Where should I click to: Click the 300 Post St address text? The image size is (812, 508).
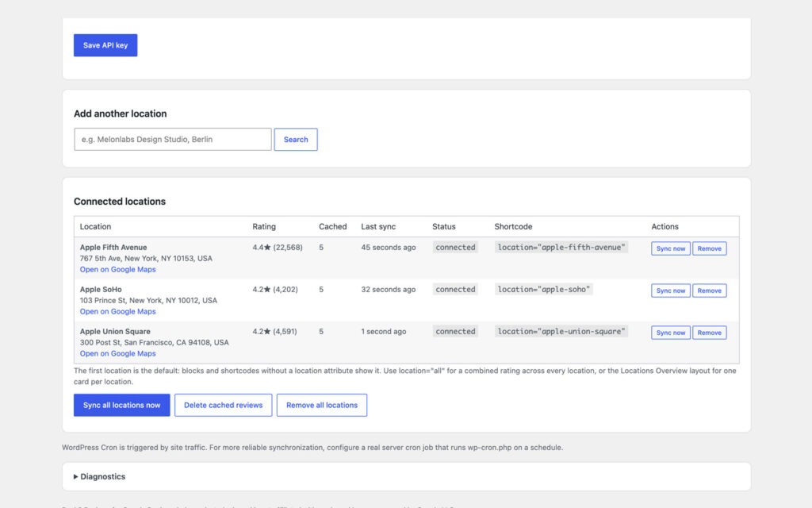coord(155,342)
